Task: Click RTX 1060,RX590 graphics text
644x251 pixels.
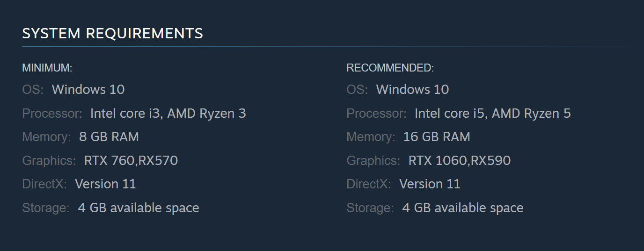Action: [x=460, y=161]
